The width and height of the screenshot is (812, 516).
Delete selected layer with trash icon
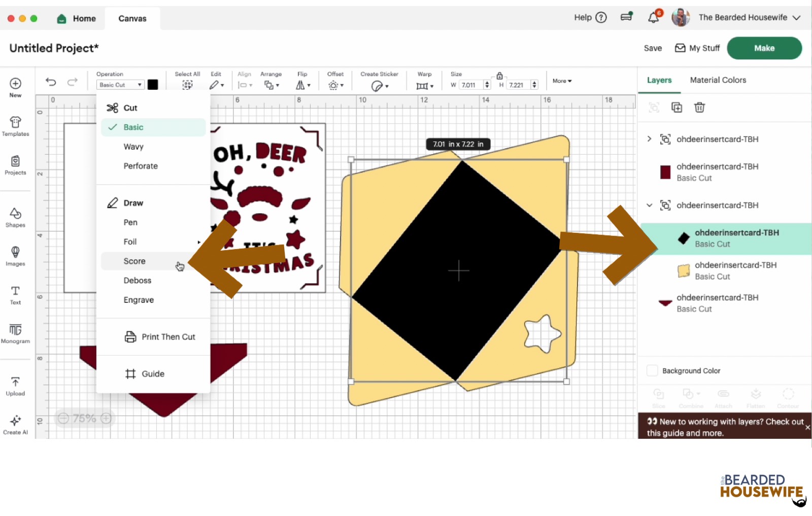pos(699,108)
